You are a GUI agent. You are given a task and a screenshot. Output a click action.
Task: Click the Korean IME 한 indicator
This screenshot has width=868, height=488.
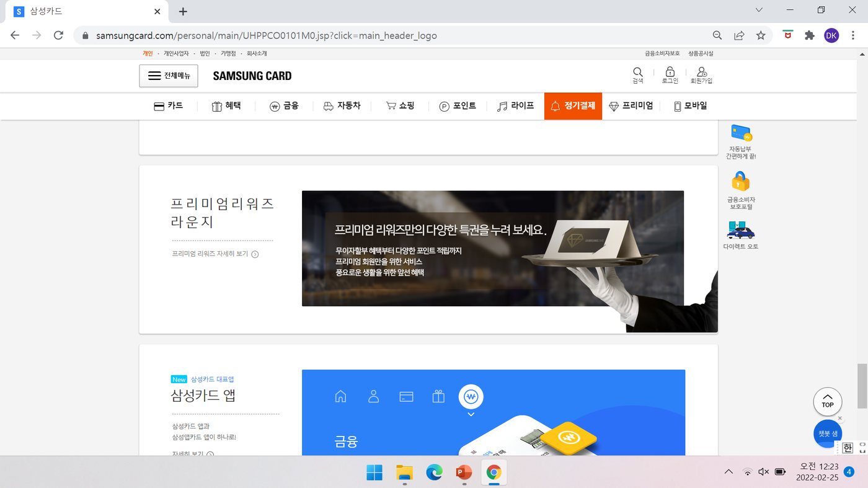click(x=847, y=448)
